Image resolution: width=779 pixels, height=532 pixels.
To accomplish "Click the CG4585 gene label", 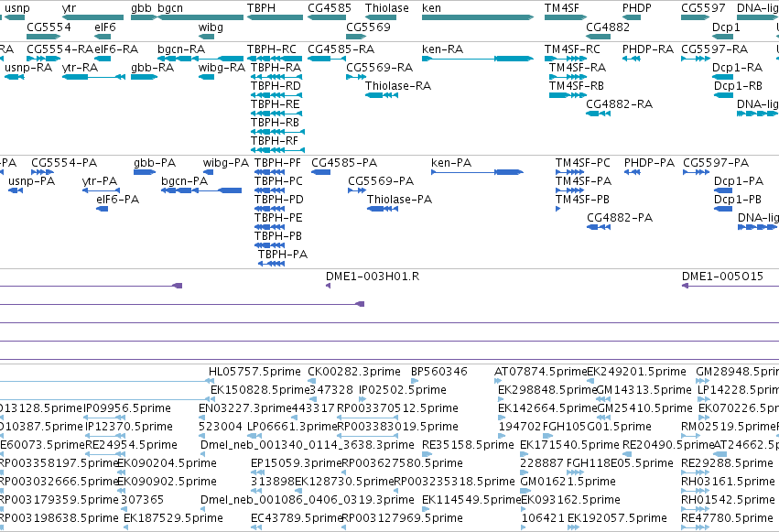I will coord(330,8).
